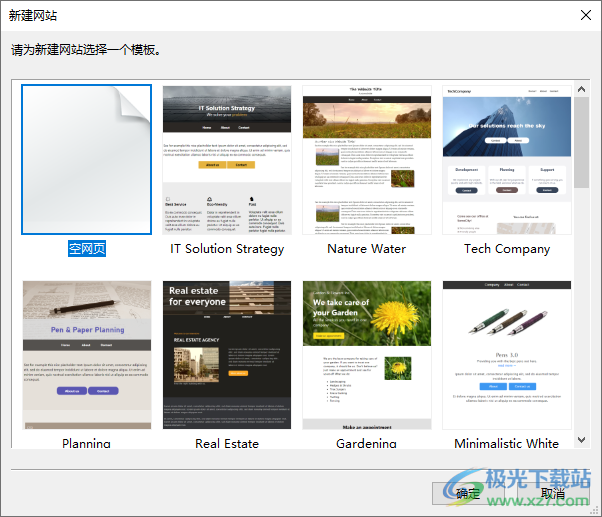Select the Real Estate template thumbnail
The image size is (602, 517).
227,355
